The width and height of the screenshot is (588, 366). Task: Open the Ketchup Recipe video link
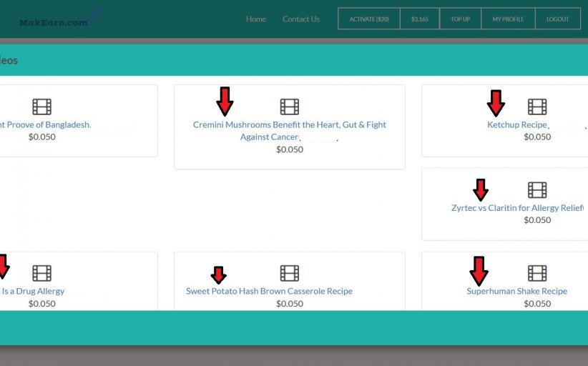[x=516, y=125]
